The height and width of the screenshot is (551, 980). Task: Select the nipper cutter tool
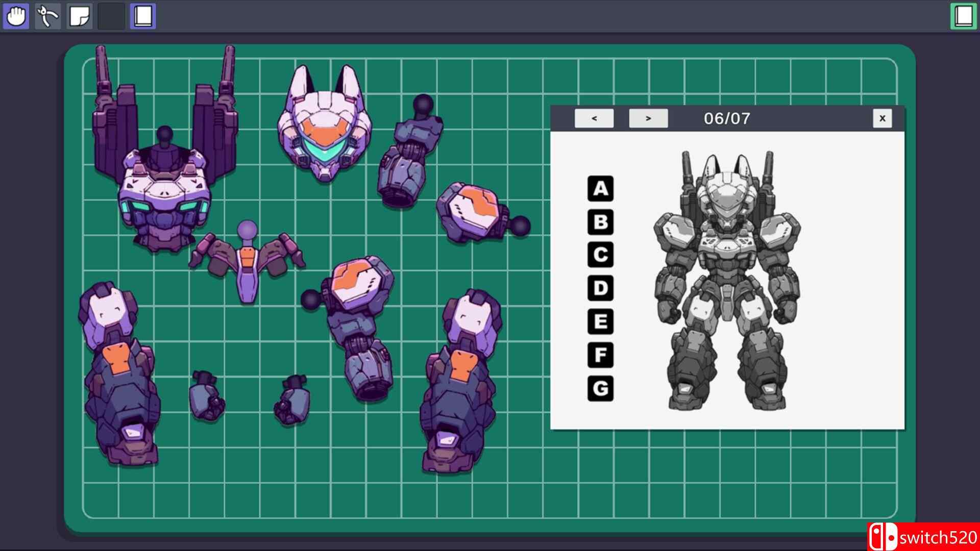pos(48,16)
